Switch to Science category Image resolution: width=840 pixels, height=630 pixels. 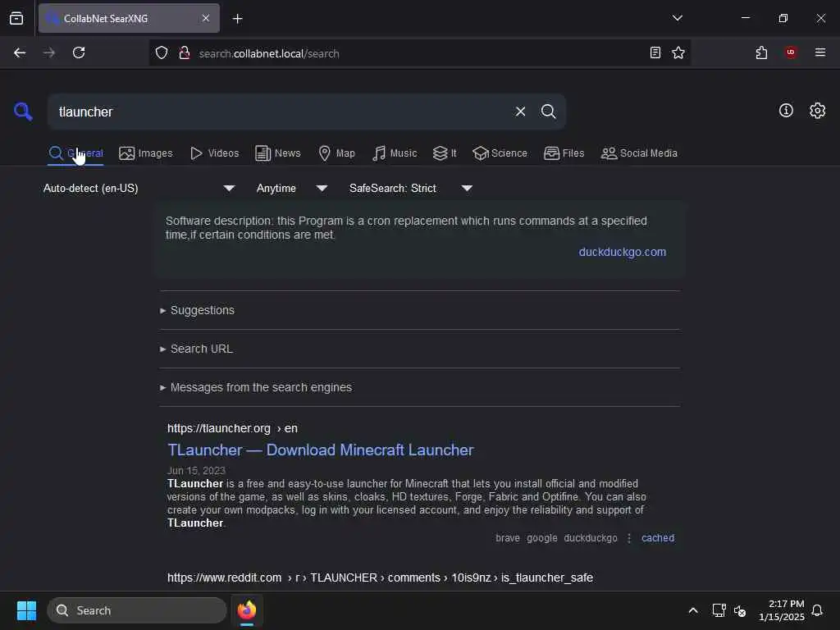click(x=500, y=153)
